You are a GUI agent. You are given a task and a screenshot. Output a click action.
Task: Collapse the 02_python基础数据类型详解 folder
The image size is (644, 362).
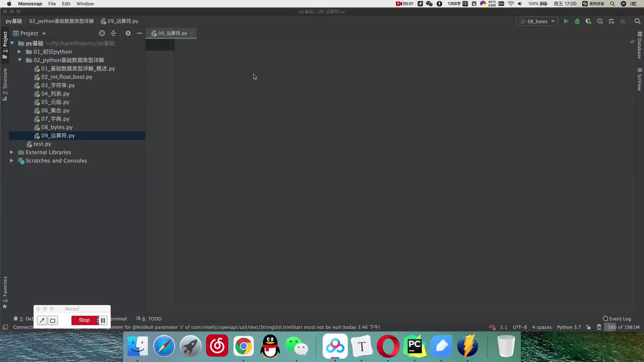(19, 60)
